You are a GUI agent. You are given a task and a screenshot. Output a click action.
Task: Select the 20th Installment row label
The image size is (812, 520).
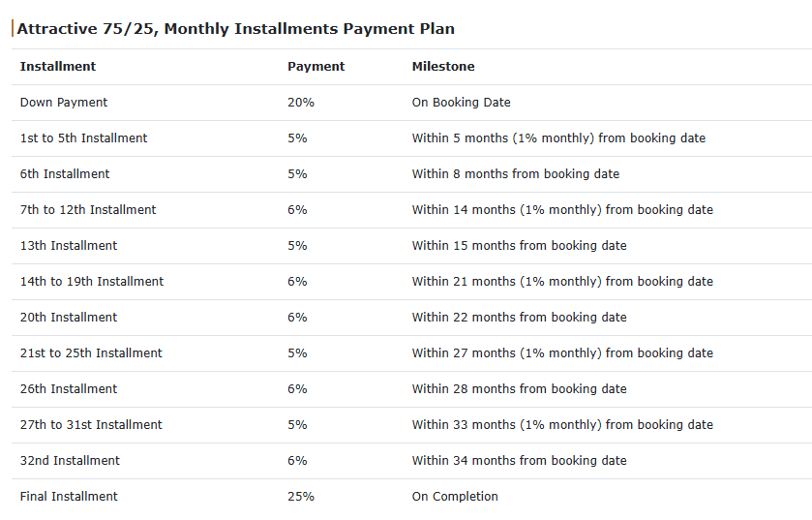coord(69,317)
